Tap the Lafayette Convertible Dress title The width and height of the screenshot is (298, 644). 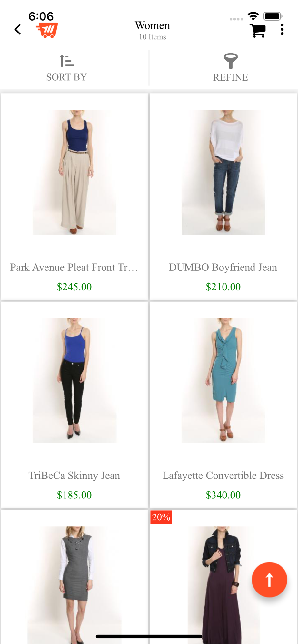(223, 475)
